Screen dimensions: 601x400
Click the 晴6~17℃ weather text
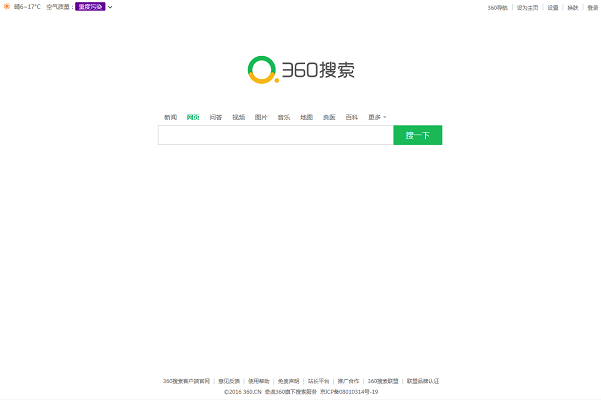point(27,7)
